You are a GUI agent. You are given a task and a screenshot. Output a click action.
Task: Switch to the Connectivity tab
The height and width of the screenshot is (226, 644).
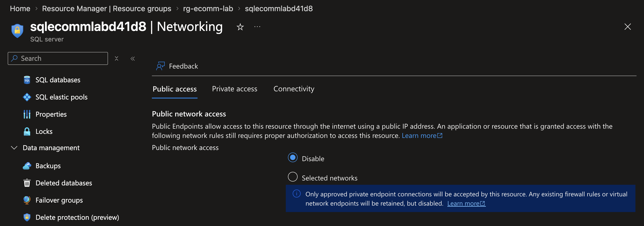294,89
